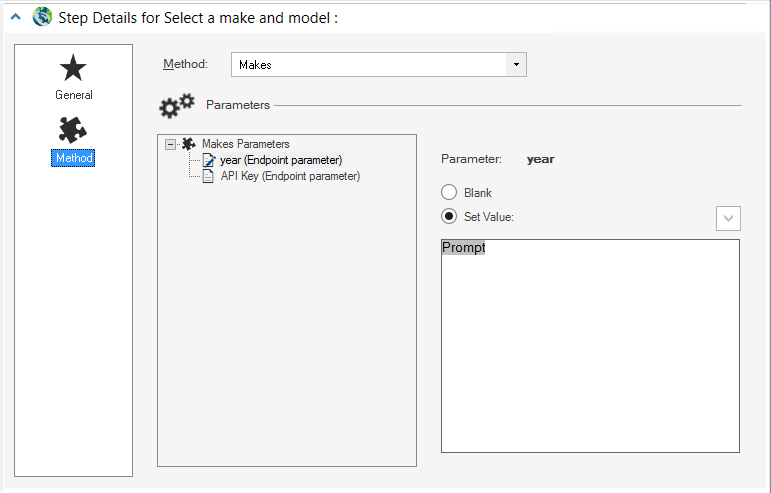Switch to the General tab label
771x493 pixels.
(x=74, y=95)
